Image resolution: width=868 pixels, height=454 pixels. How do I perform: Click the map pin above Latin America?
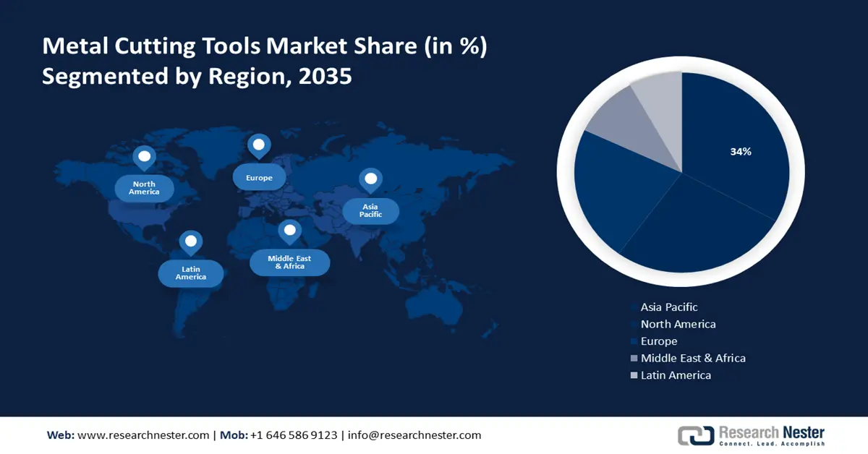pos(190,243)
